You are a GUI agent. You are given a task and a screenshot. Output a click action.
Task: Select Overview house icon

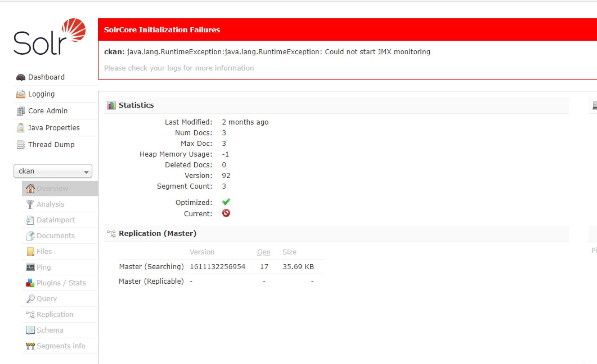click(30, 189)
